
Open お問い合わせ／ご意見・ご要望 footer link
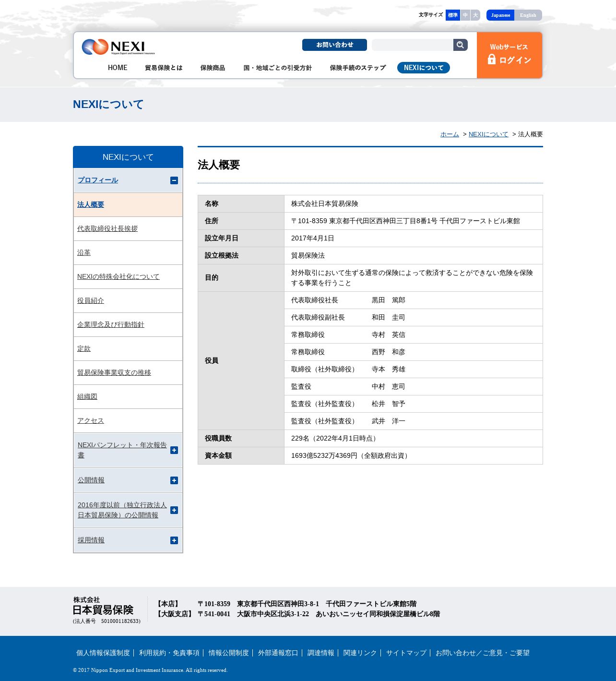click(483, 653)
